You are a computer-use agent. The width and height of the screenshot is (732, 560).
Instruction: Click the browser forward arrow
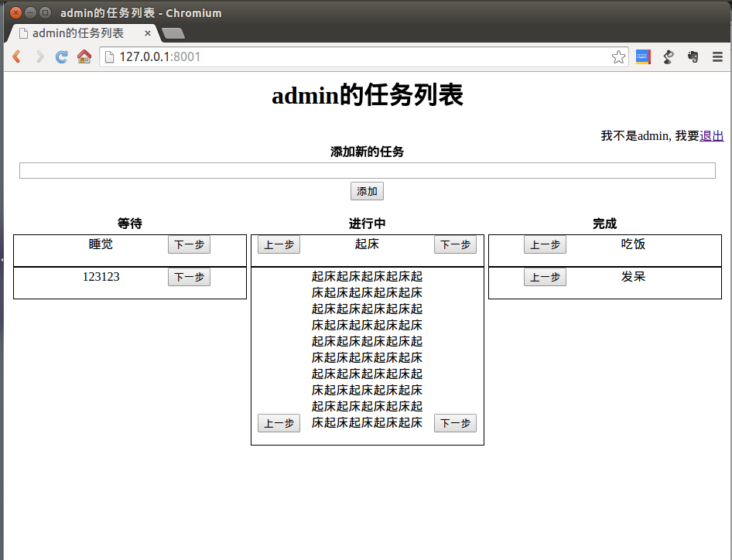pos(39,56)
